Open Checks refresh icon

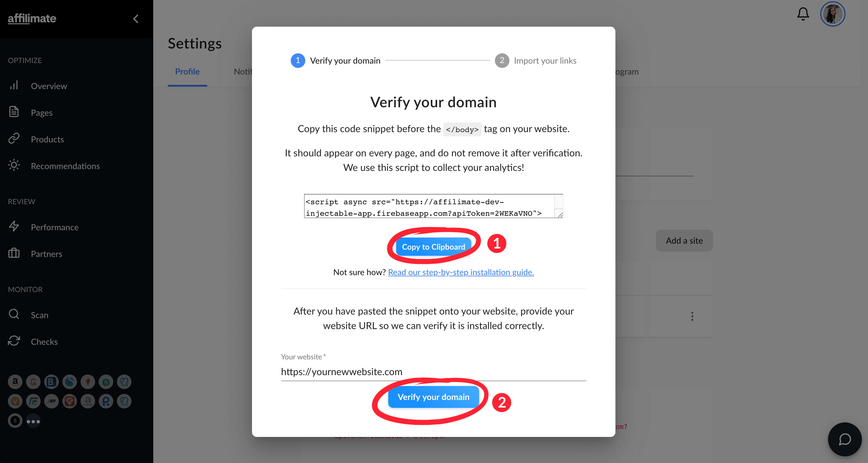(x=14, y=341)
